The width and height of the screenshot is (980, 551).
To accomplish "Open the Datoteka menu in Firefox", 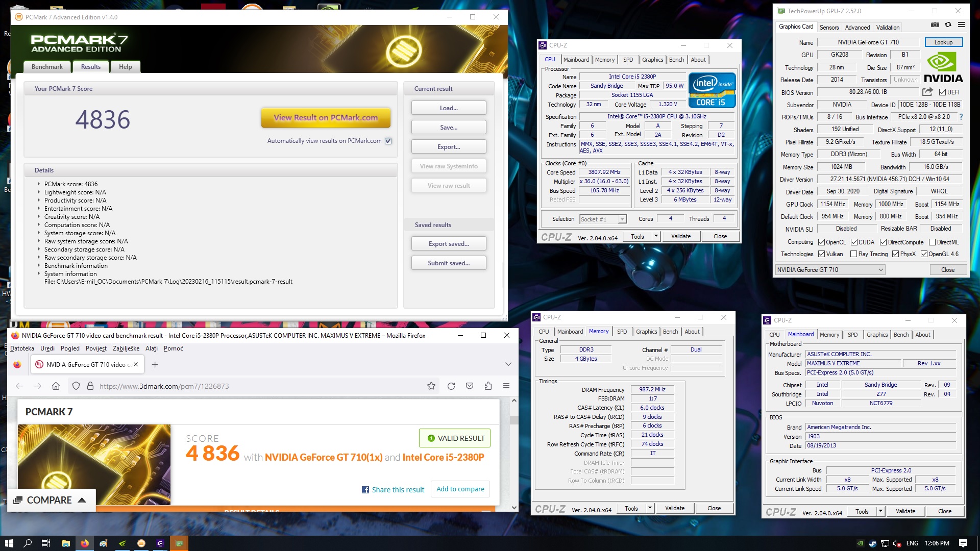I will click(x=22, y=348).
